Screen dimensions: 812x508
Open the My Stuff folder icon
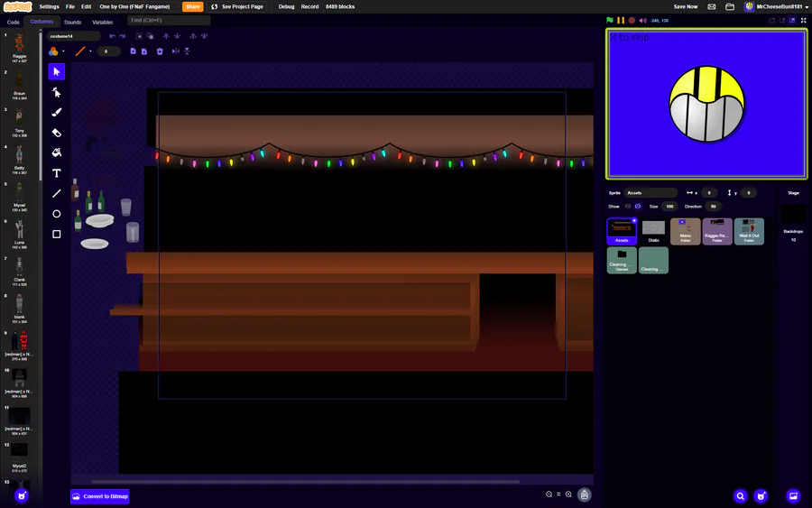[x=730, y=6]
